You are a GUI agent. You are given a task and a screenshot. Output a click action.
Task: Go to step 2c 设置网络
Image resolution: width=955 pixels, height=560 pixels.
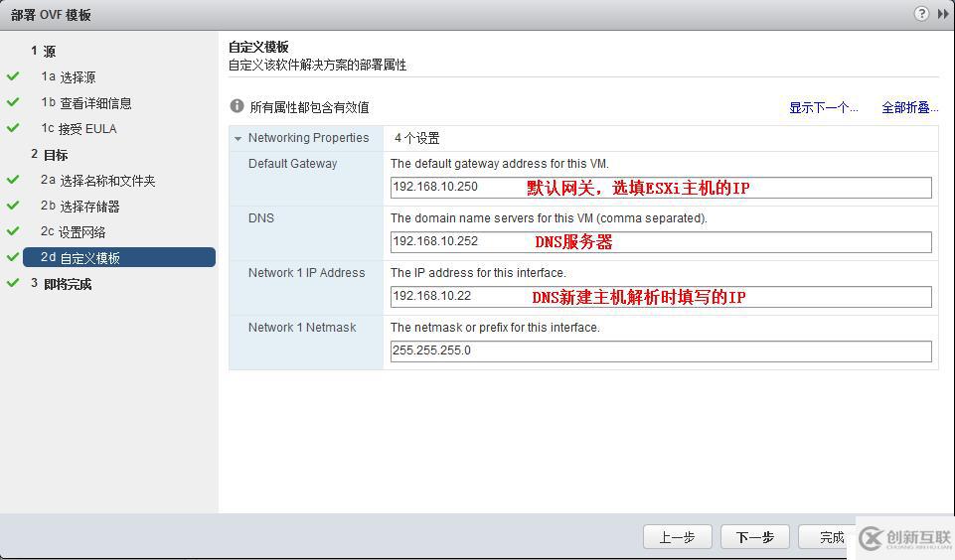(74, 232)
